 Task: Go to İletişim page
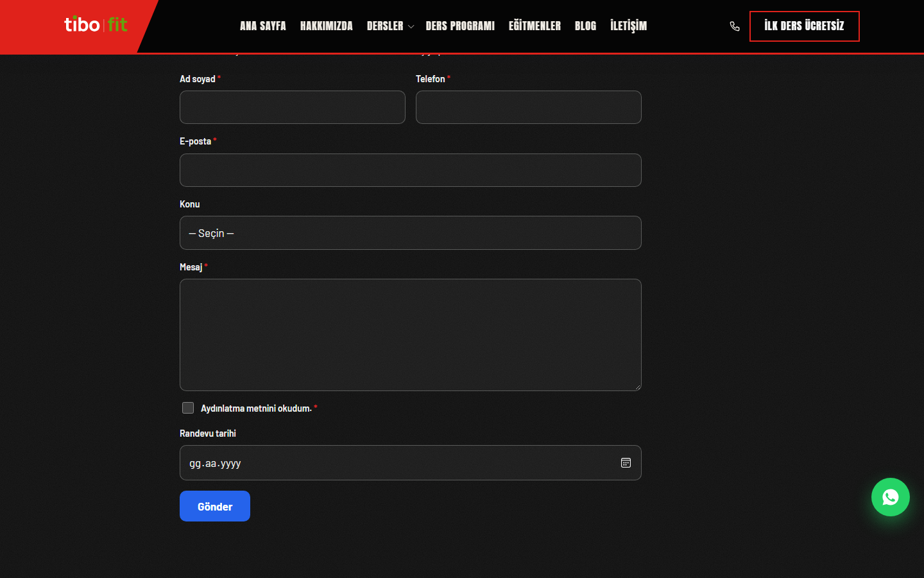point(628,26)
